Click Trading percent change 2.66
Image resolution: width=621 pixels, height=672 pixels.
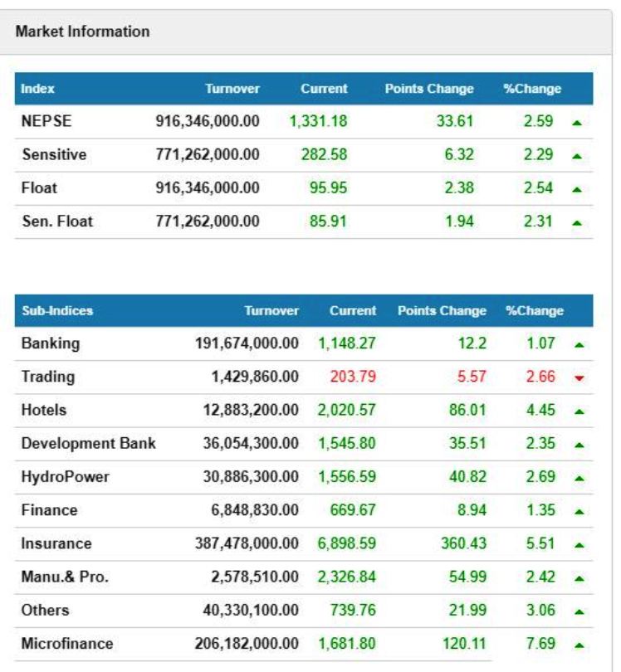pos(540,377)
